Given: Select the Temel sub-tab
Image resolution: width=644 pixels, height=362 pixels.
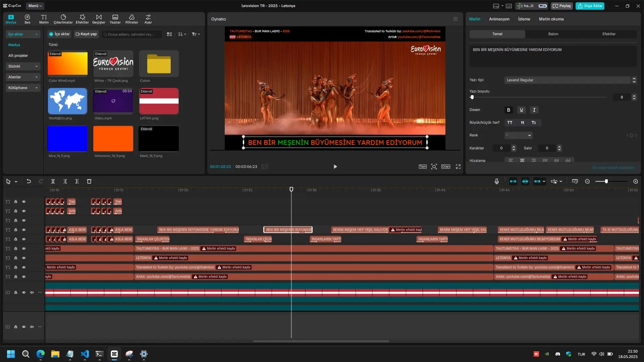Looking at the screenshot, I should pyautogui.click(x=497, y=34).
